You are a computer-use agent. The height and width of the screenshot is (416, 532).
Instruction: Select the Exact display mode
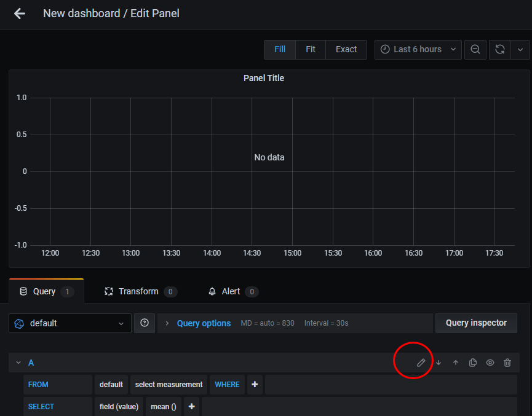[346, 50]
